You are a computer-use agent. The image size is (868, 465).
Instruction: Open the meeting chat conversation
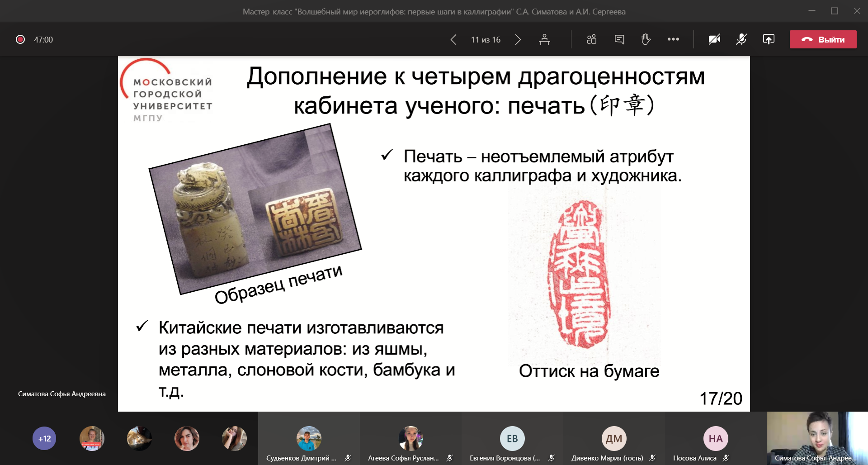pos(619,39)
